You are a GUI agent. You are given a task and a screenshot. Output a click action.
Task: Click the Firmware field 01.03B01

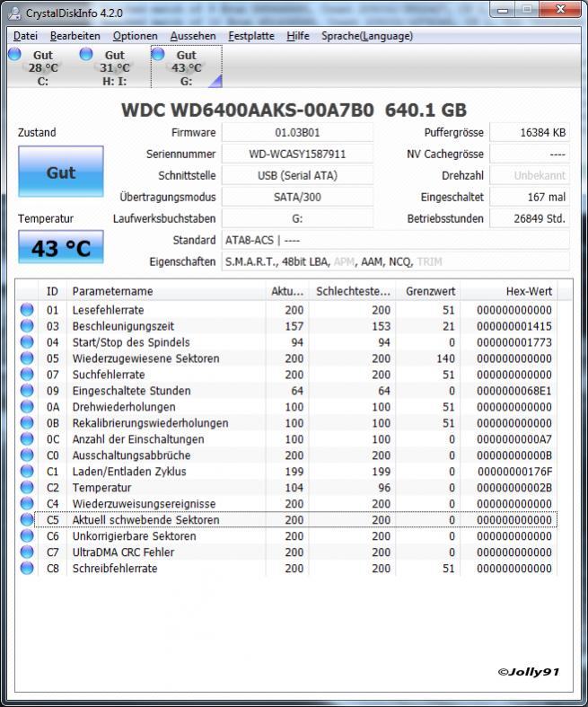coord(297,133)
